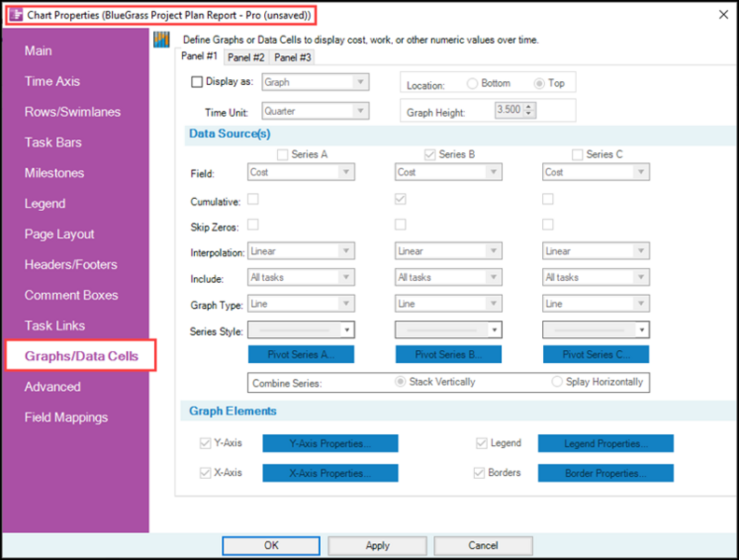
Task: Increase Graph Height with the up arrow
Action: click(529, 106)
